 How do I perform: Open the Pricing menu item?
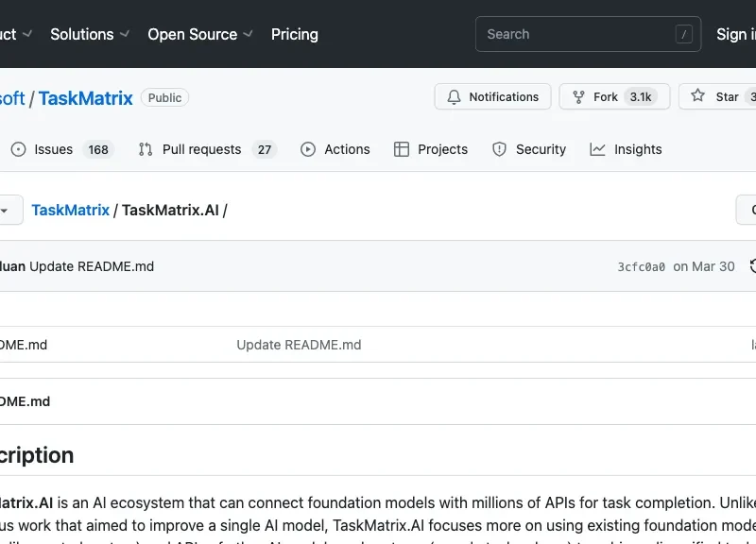(x=294, y=34)
